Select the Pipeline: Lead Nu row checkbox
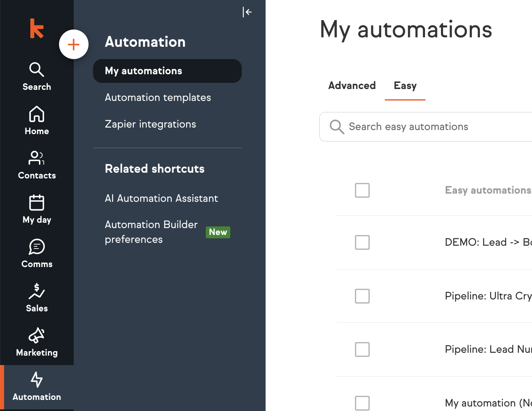The height and width of the screenshot is (411, 532). pos(362,349)
